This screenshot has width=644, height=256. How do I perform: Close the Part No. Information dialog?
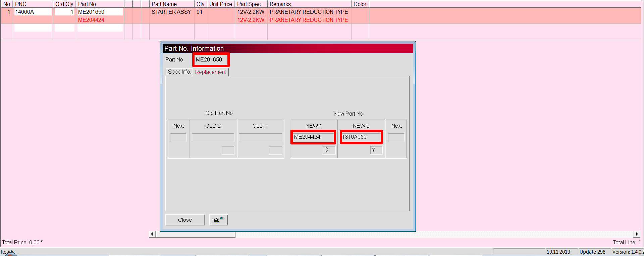tap(185, 220)
